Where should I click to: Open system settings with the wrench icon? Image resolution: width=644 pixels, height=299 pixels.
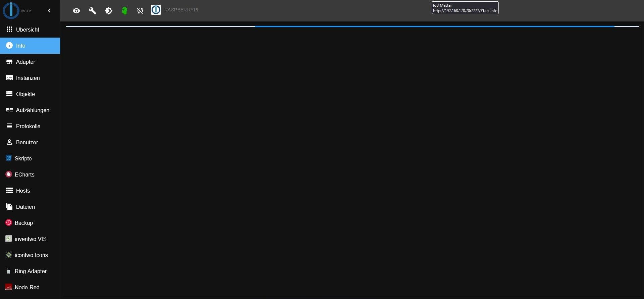[x=93, y=11]
